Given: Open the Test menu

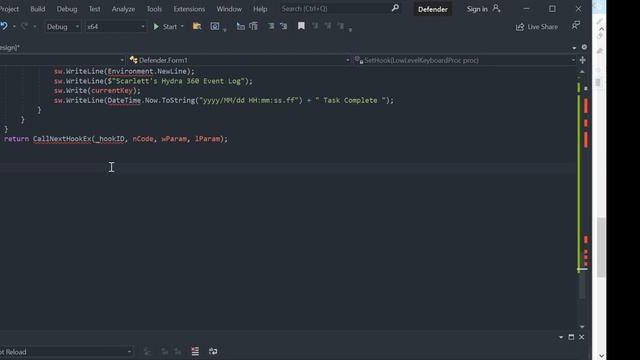Looking at the screenshot, I should click(94, 9).
